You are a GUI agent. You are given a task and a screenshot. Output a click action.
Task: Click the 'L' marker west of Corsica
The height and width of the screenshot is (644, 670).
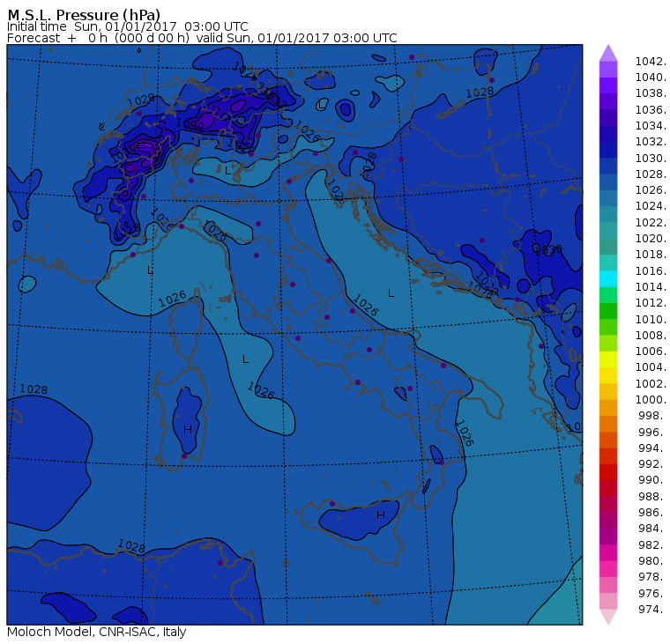coord(150,270)
